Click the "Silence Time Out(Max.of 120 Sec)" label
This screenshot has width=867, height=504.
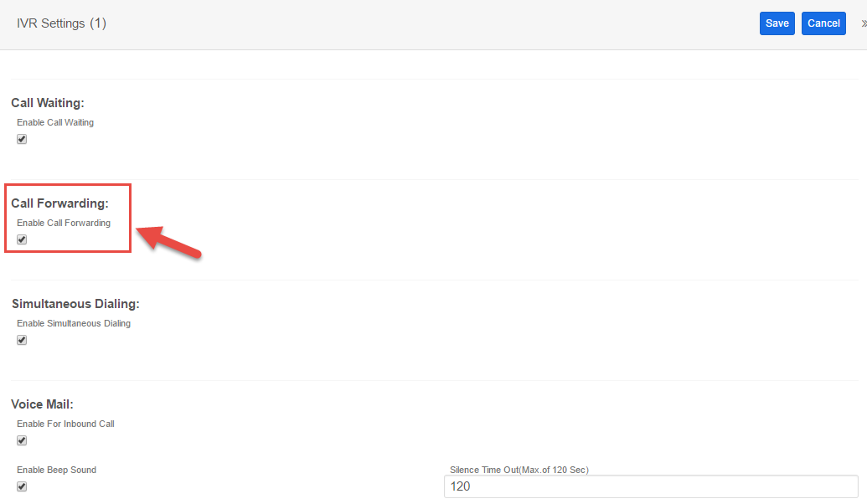tap(519, 471)
